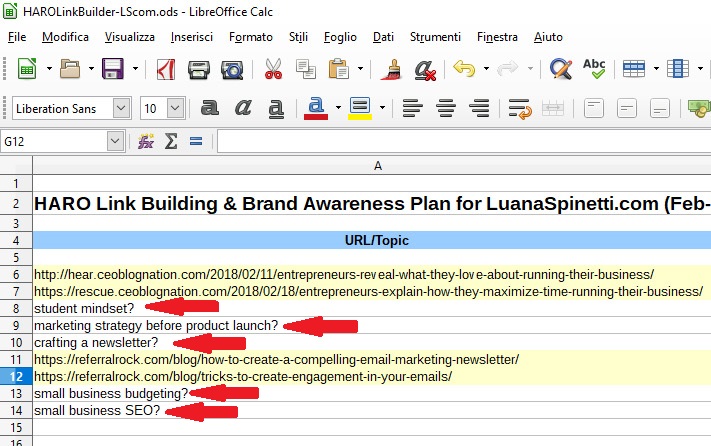711x446 pixels.
Task: Toggle underline text formatting
Action: [x=274, y=108]
